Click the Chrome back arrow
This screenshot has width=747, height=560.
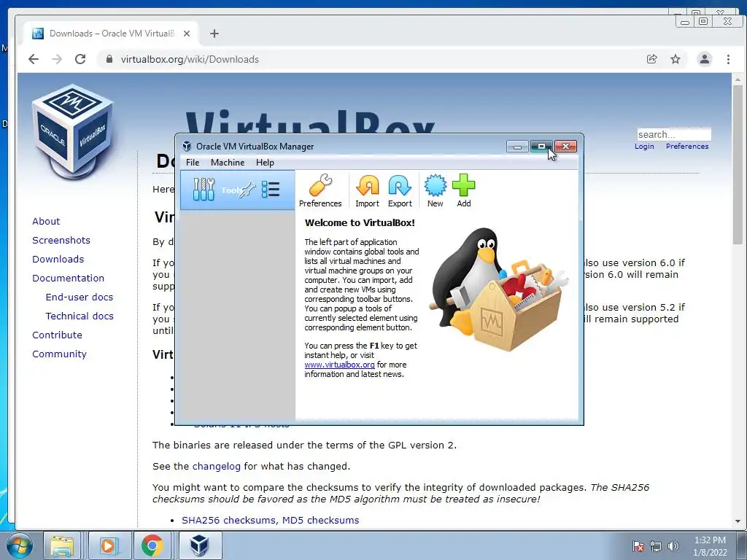(34, 59)
